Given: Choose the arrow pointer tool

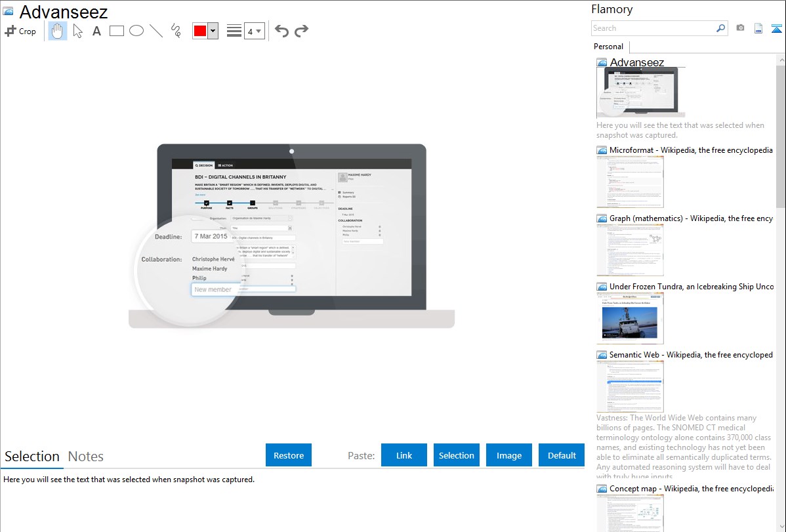Looking at the screenshot, I should (x=77, y=31).
